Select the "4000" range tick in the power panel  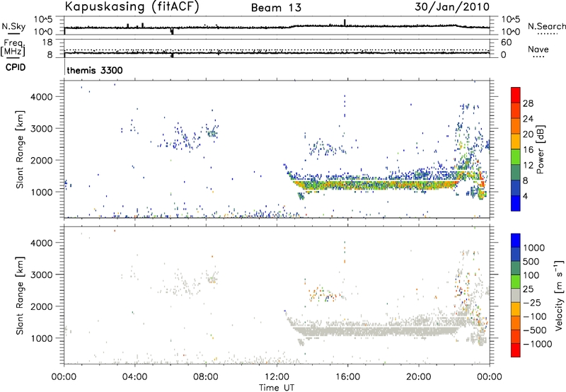(x=43, y=97)
